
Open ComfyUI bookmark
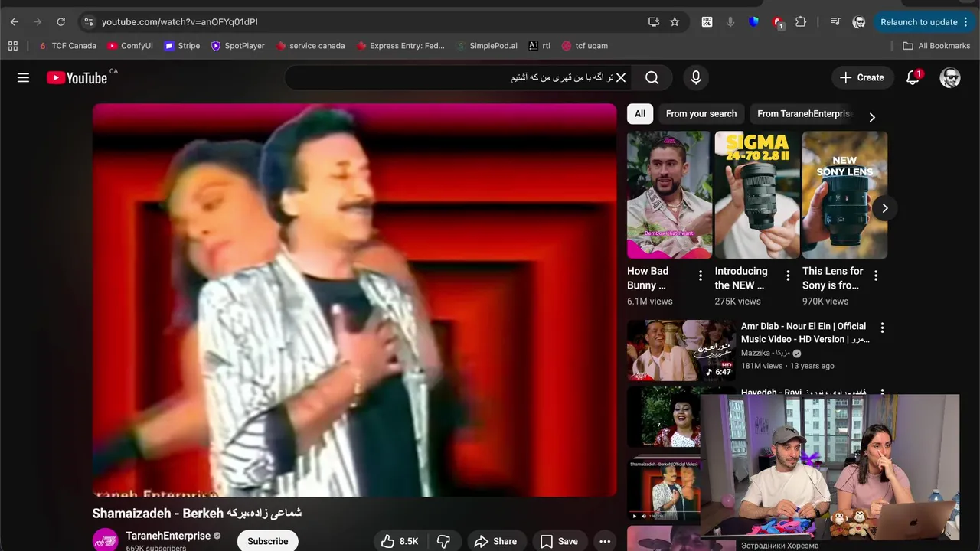click(130, 46)
